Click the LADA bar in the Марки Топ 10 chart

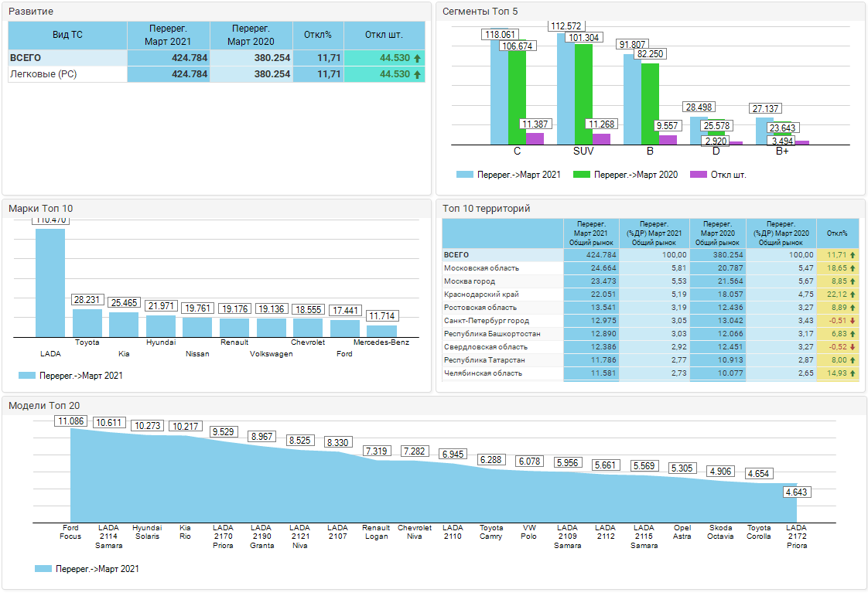pos(50,282)
